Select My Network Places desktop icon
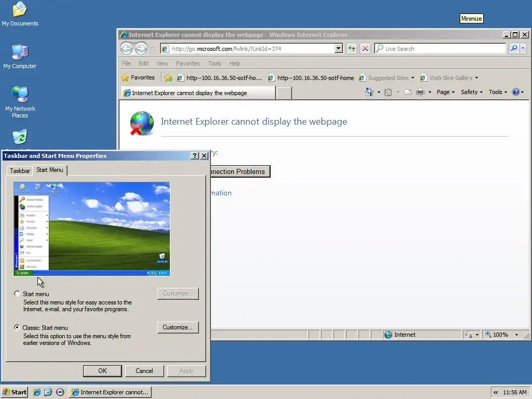Viewport: 532px width, 399px height. point(20,102)
